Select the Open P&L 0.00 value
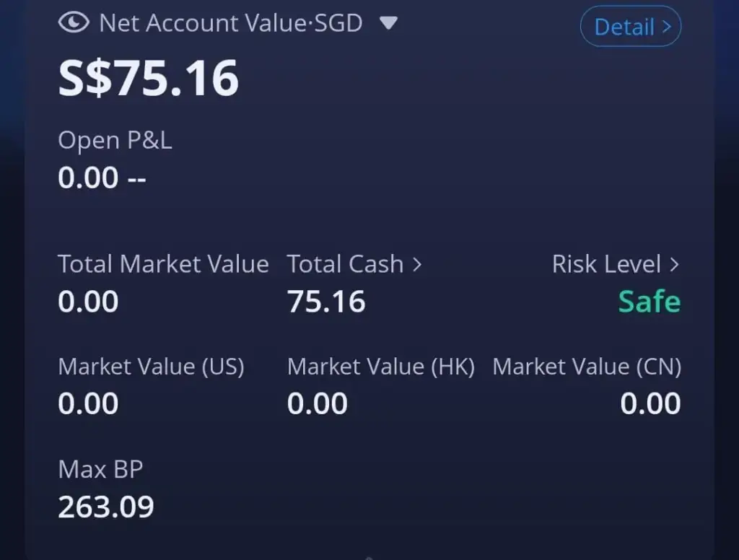The width and height of the screenshot is (739, 560). click(88, 178)
